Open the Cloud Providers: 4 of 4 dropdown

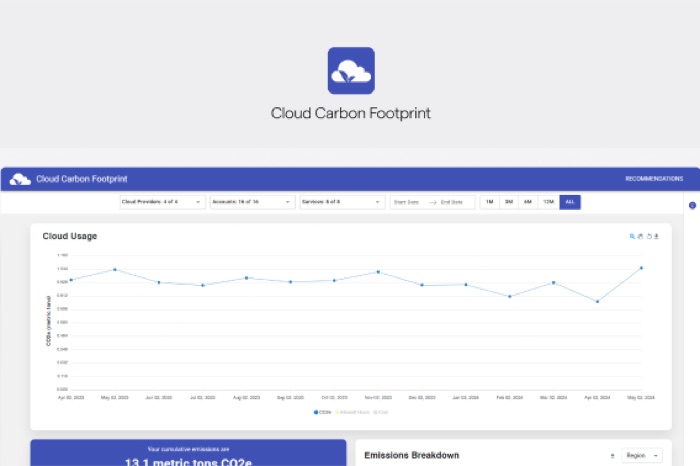162,202
